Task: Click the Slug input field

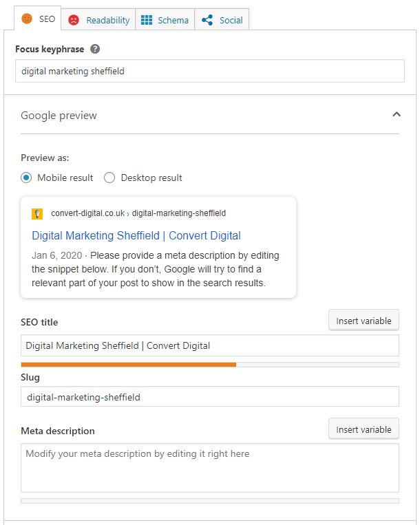Action: (209, 396)
